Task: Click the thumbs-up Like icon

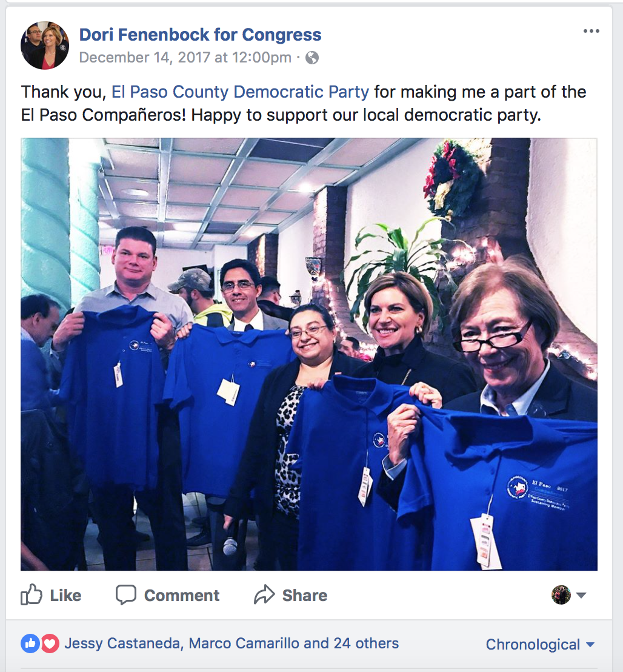Action: 32,595
